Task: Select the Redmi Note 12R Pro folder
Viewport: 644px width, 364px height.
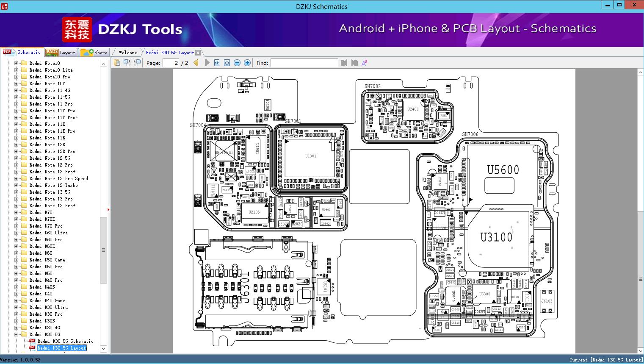Action: point(52,151)
